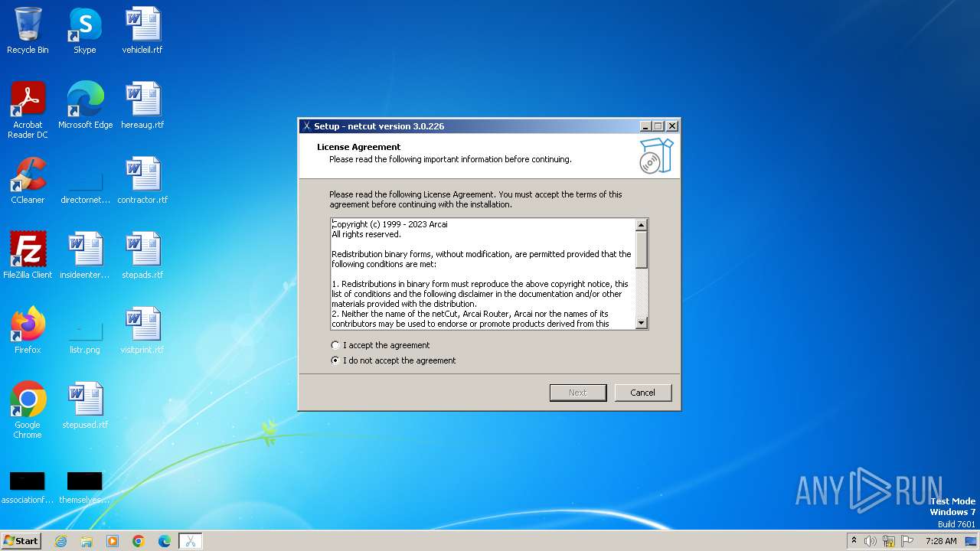Select the hereaug.rtf document icon
The image size is (980, 551).
142,106
